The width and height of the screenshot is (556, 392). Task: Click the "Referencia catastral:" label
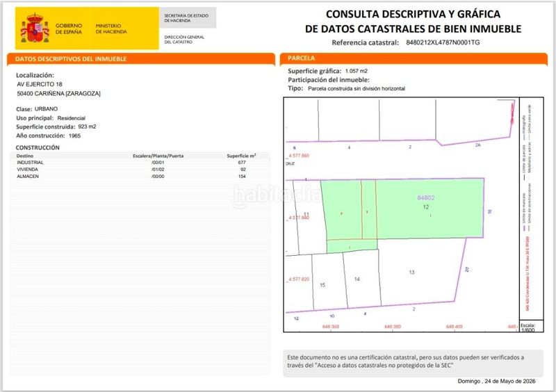tap(366, 42)
